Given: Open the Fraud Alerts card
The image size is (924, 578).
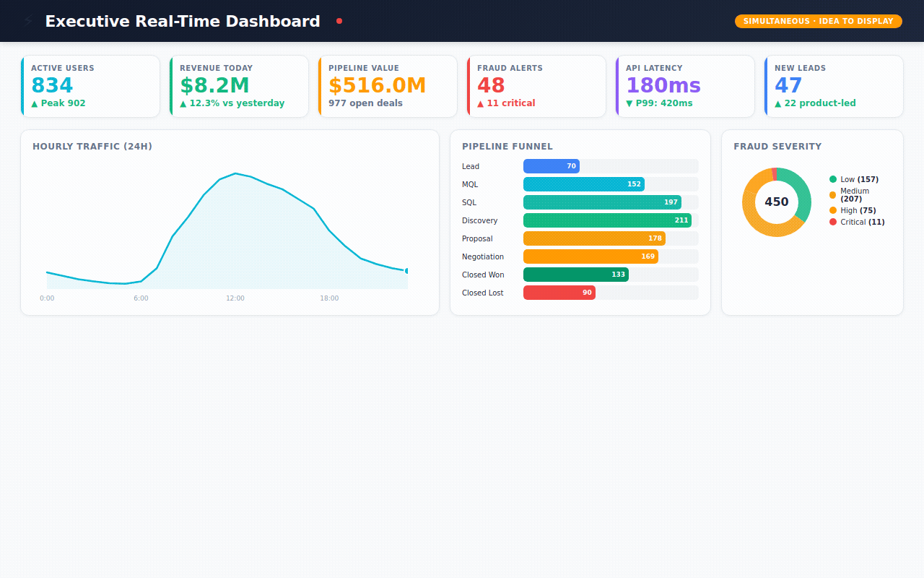Looking at the screenshot, I should click(x=536, y=86).
